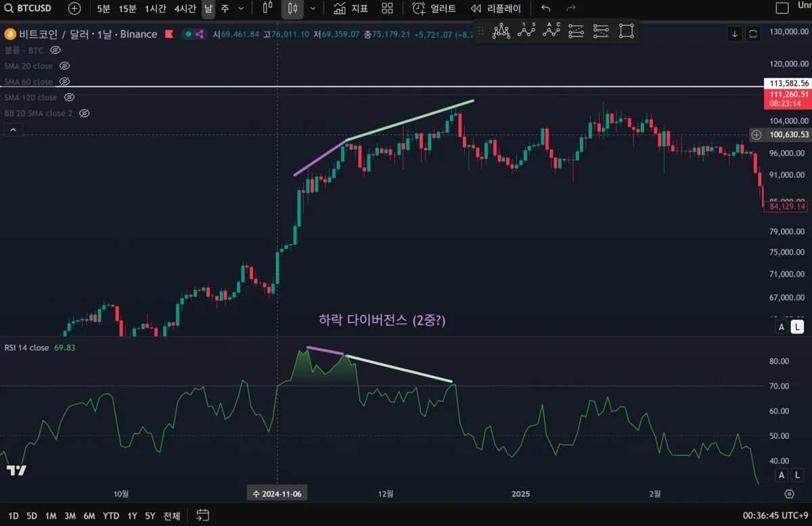This screenshot has height=526, width=812.
Task: Open the bar replay mode dropdown next to candle icon
Action: tap(268, 9)
